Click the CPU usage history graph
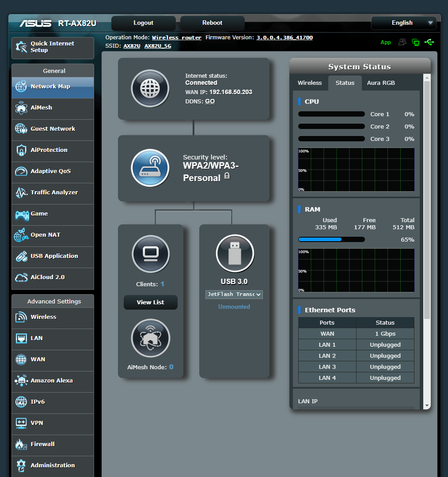Viewport: 448px width, 477px height. coord(356,170)
